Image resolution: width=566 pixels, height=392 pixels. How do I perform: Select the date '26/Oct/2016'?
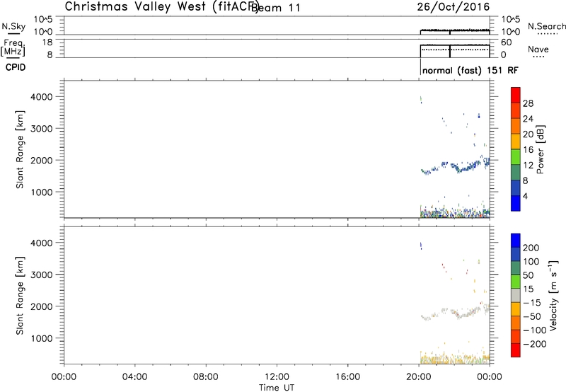(454, 7)
